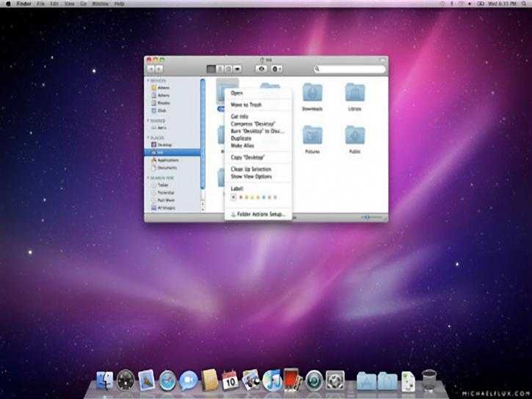Screen dimensions: 532x399
Task: Choose Burn "Desktop" to Disc menu item
Action: pyautogui.click(x=258, y=131)
